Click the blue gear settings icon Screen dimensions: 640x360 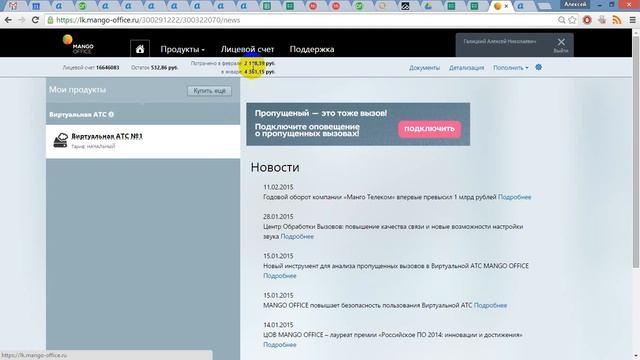coord(539,67)
